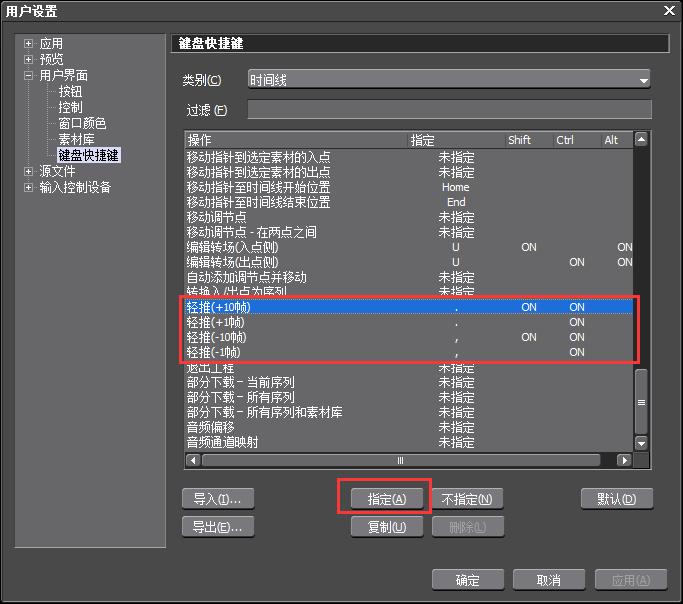Expand the 源文件 tree node

click(x=28, y=171)
